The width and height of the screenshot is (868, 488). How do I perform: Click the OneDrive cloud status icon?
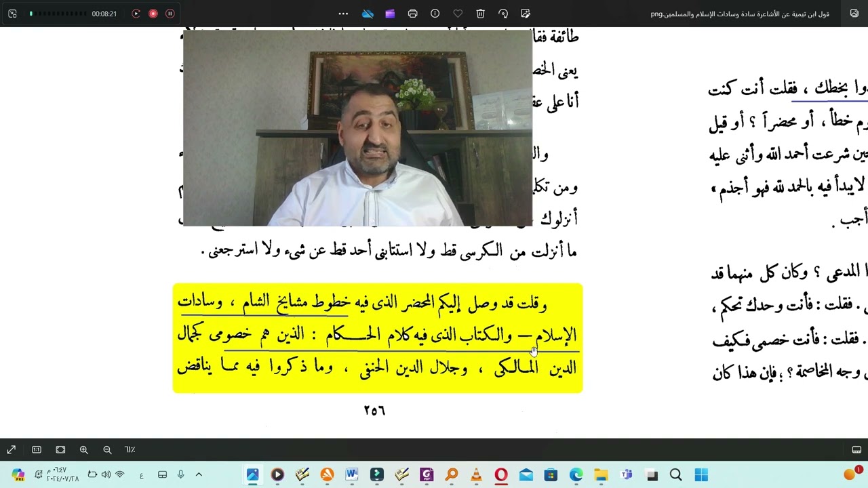pos(368,14)
